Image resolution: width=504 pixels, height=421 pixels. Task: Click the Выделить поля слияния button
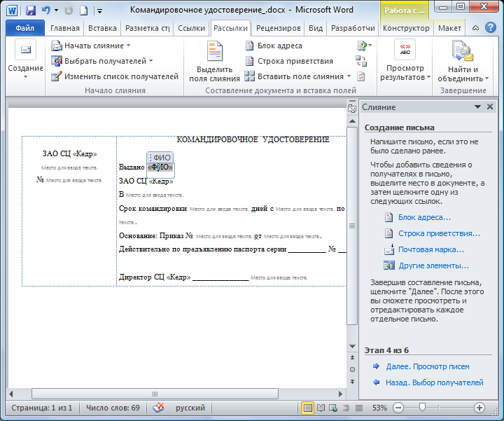coord(214,61)
